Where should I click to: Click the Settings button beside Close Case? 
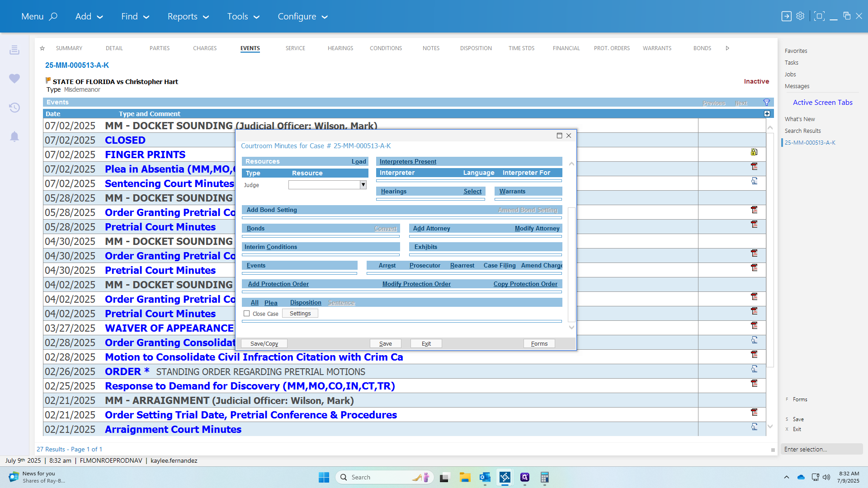click(300, 314)
